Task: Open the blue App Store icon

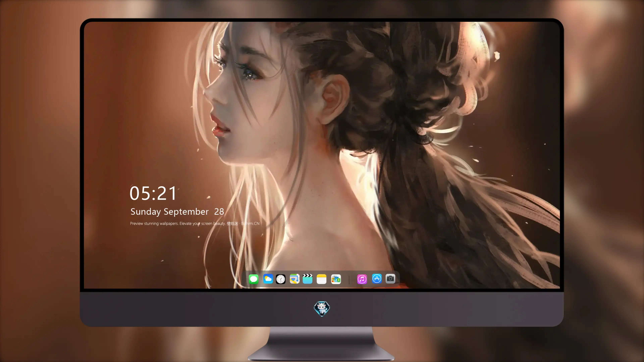Action: point(377,279)
